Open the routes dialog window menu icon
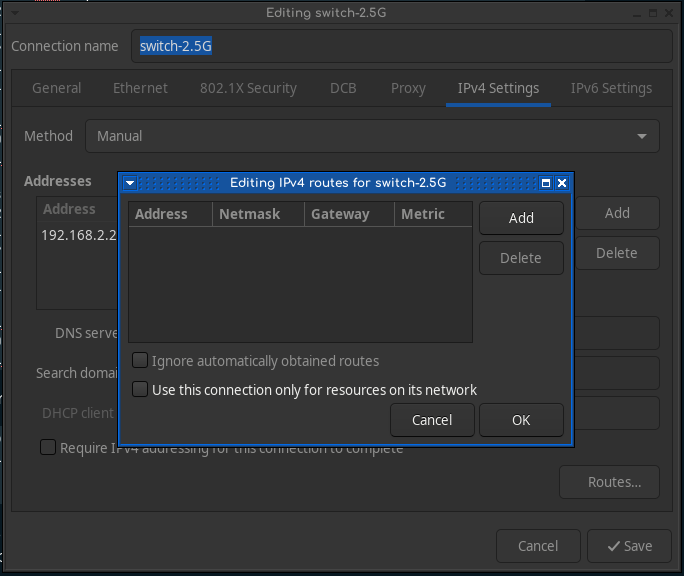 coord(130,183)
